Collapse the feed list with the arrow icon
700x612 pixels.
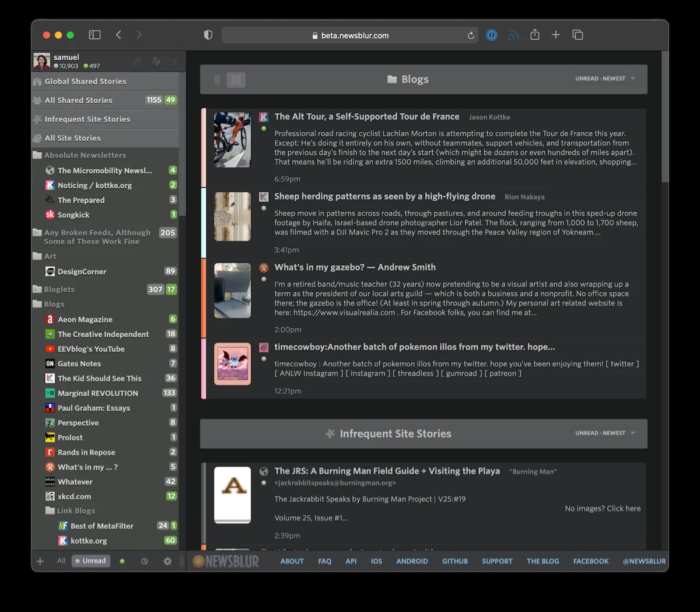(175, 61)
